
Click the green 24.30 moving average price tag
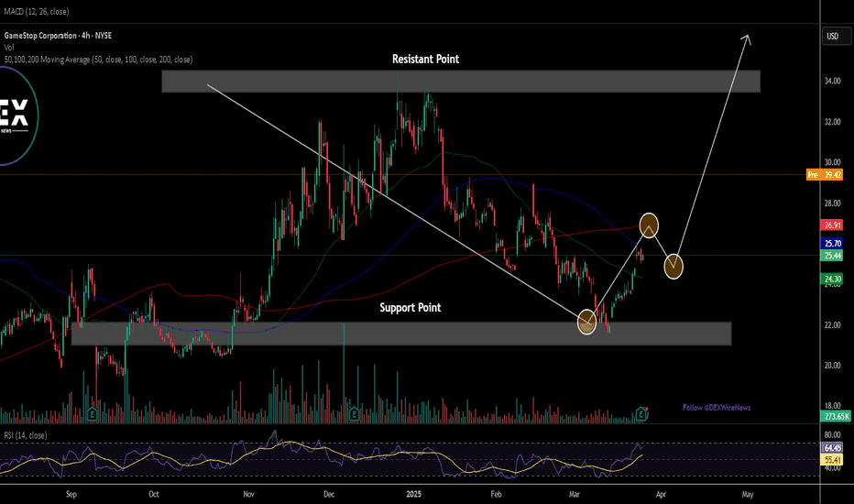(832, 279)
